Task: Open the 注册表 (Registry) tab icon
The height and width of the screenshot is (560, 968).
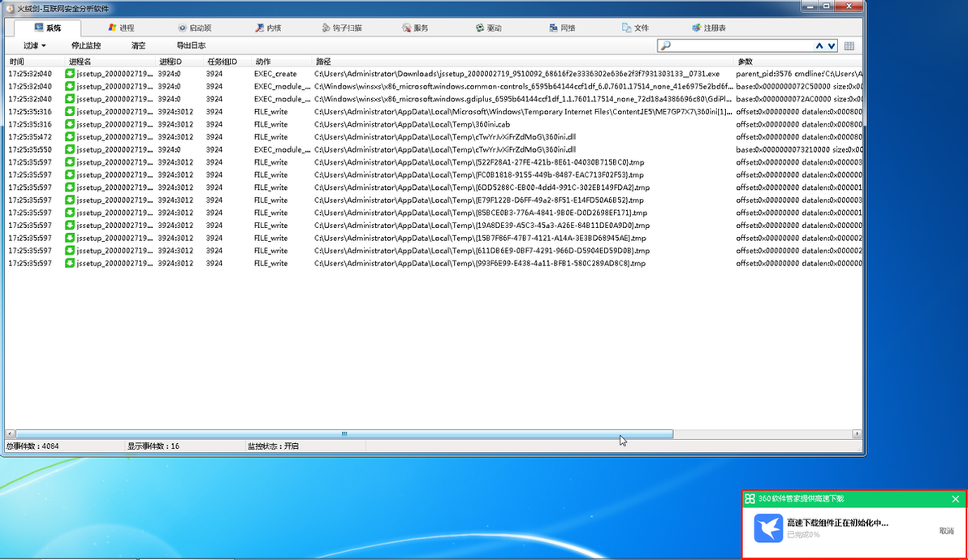Action: coord(697,28)
